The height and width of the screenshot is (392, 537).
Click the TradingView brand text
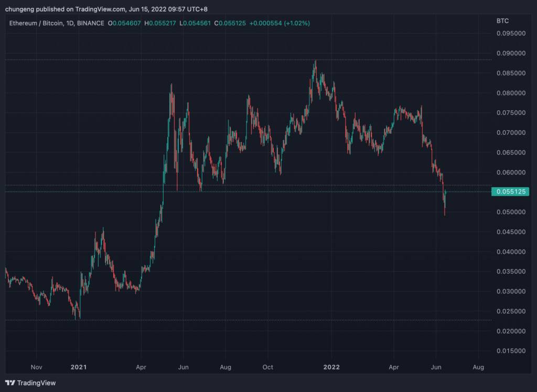36,383
